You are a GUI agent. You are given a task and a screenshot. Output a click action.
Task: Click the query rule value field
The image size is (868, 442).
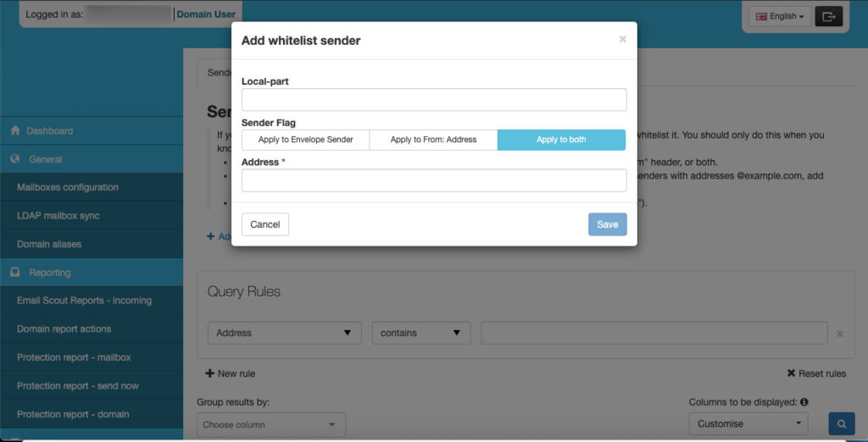(x=654, y=333)
